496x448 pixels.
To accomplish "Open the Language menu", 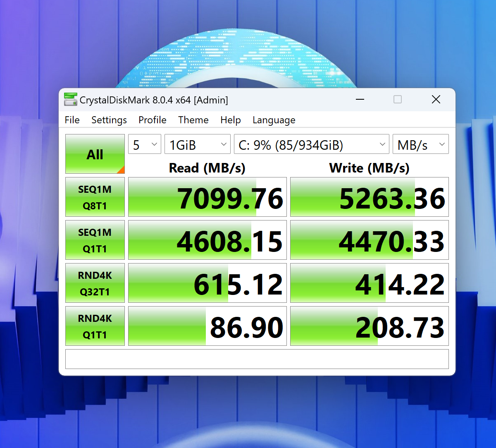I will (274, 120).
